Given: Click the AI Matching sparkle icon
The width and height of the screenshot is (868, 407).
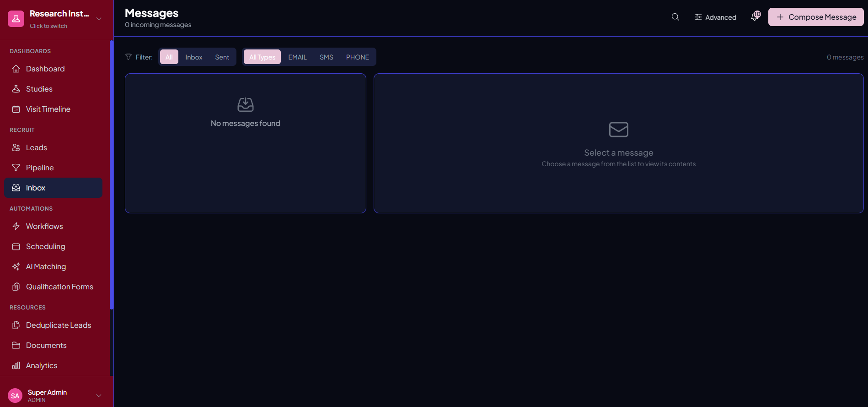Looking at the screenshot, I should coord(16,266).
